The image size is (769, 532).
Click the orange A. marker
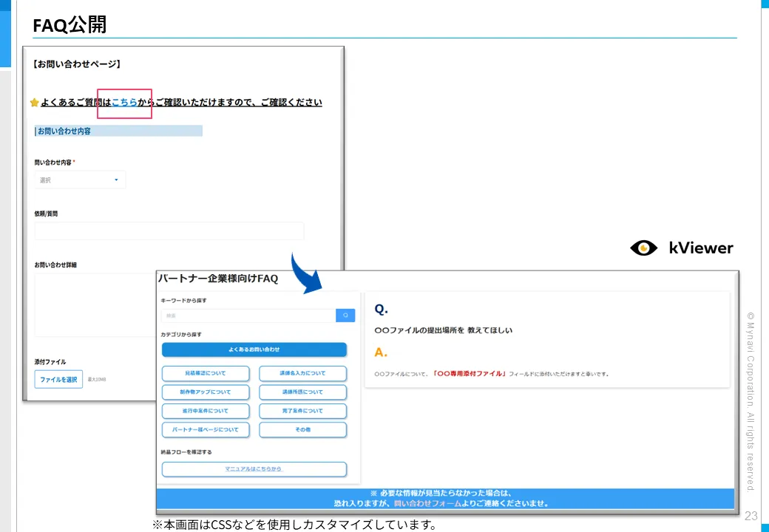[381, 352]
